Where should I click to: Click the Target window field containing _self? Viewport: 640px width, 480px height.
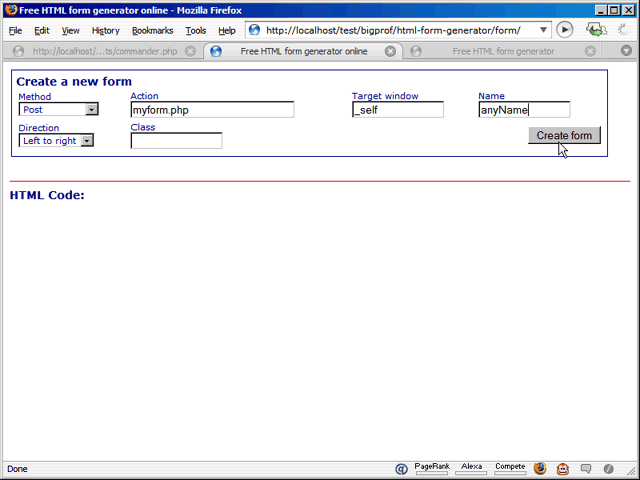pos(398,110)
